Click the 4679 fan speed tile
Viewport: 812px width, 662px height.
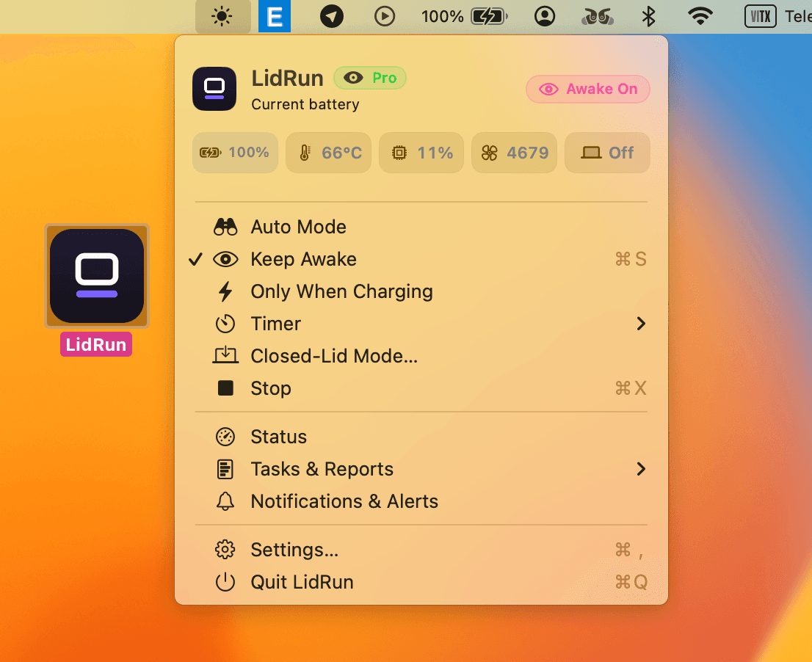click(x=514, y=152)
